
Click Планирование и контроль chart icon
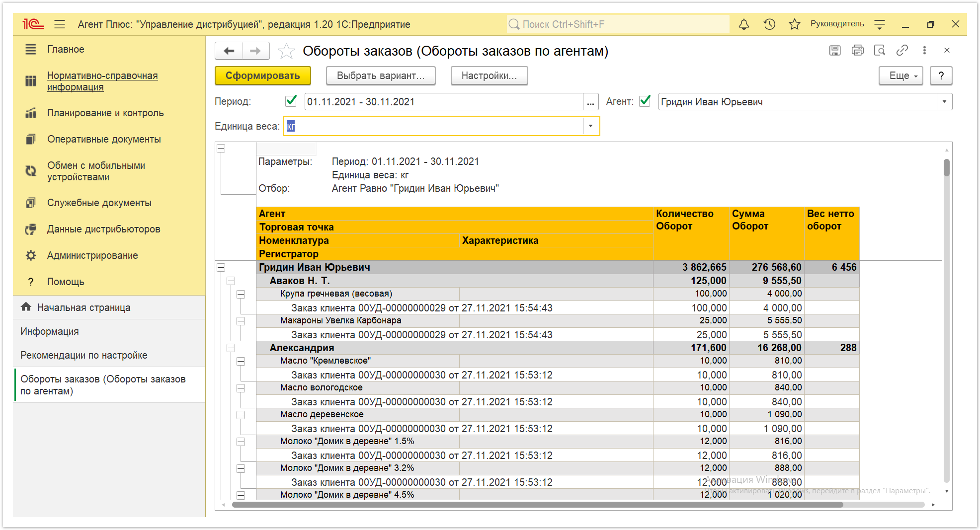point(31,113)
